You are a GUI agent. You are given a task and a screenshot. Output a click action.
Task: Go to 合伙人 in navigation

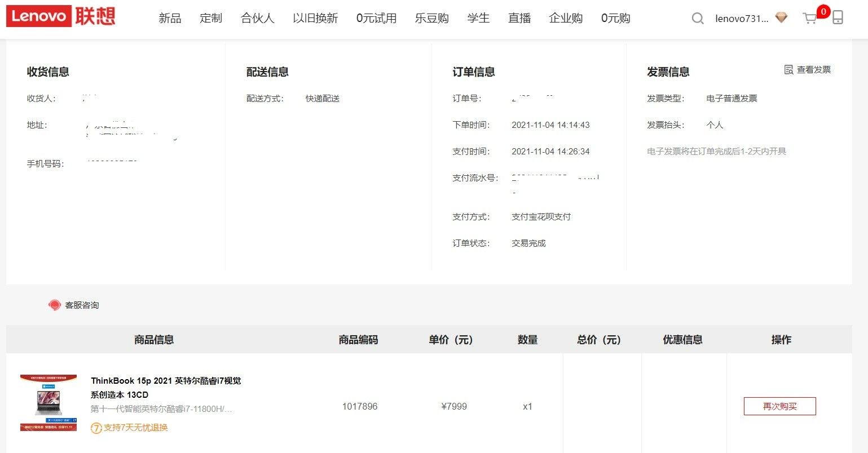[x=258, y=18]
